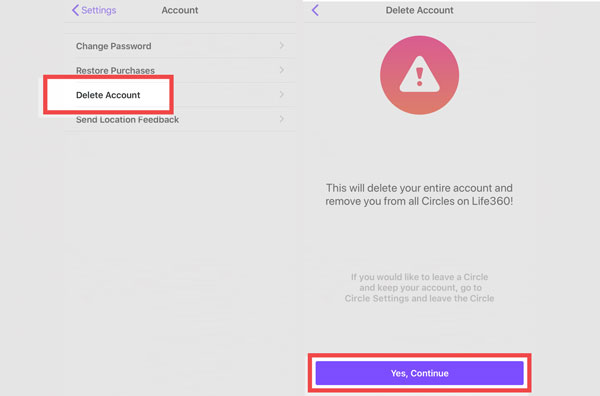Expand Change Password chevron arrow
Screen dimensions: 600x396
(x=282, y=46)
